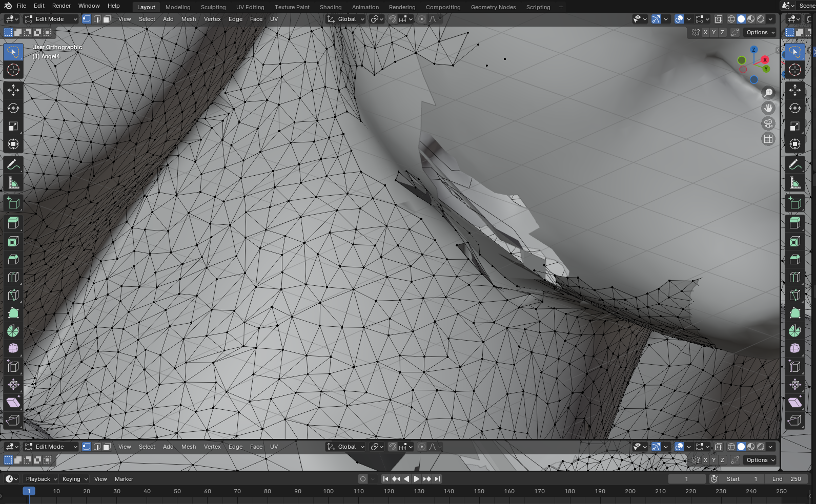Click the Zoom magnifier viewport gizmo
Screen dimensions: 816x504
pyautogui.click(x=768, y=93)
